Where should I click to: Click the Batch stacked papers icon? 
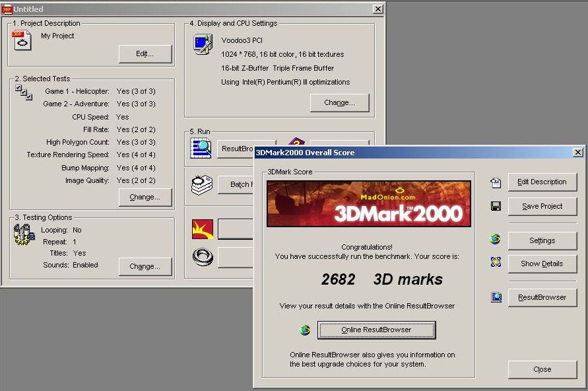(202, 185)
